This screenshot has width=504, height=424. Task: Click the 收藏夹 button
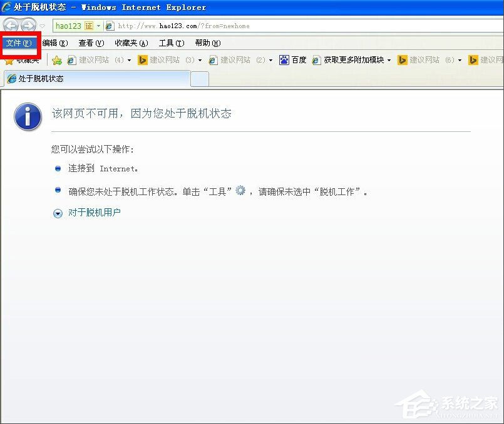(24, 59)
